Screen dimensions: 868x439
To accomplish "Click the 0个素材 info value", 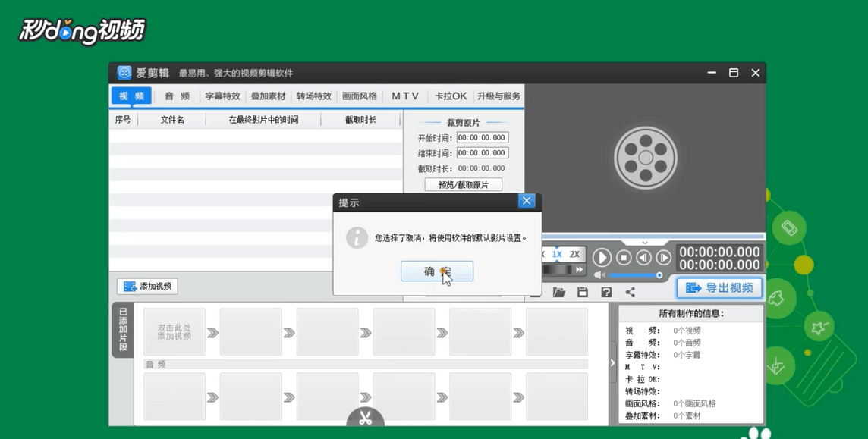I will (687, 415).
